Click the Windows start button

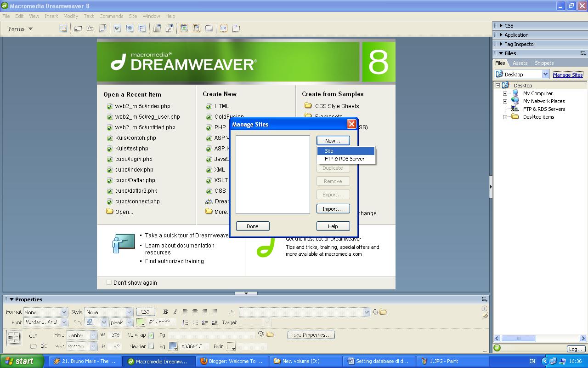pos(22,361)
